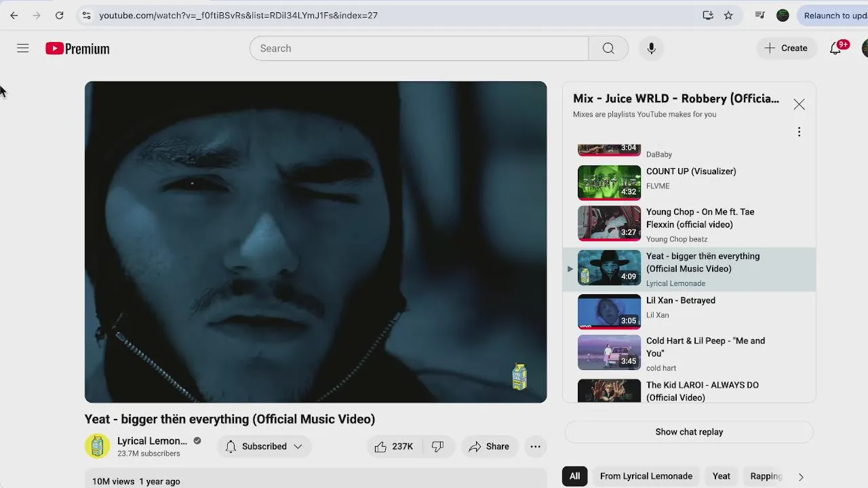Play COUNT UP (Visualizer) from the playlist
The width and height of the screenshot is (868, 488).
point(689,182)
